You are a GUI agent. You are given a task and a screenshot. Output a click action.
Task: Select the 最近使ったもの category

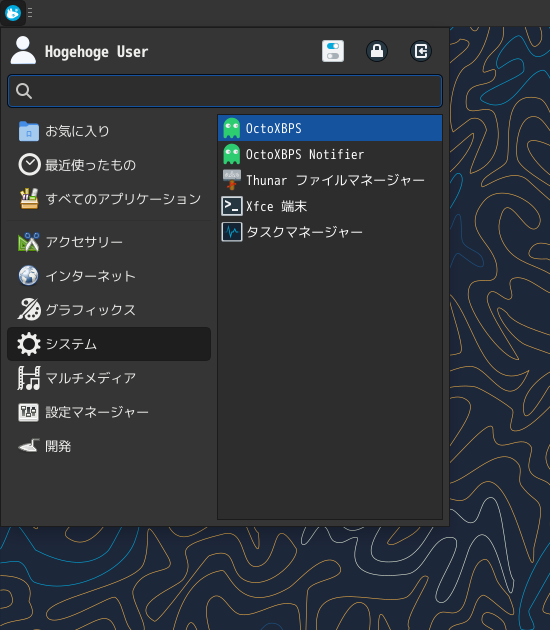(x=109, y=165)
